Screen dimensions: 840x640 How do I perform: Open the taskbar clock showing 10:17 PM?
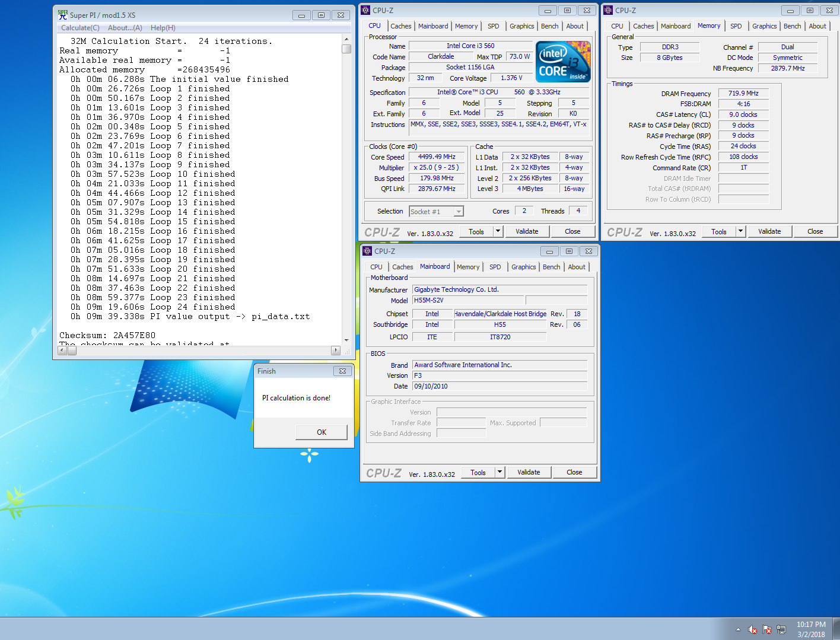pos(811,629)
